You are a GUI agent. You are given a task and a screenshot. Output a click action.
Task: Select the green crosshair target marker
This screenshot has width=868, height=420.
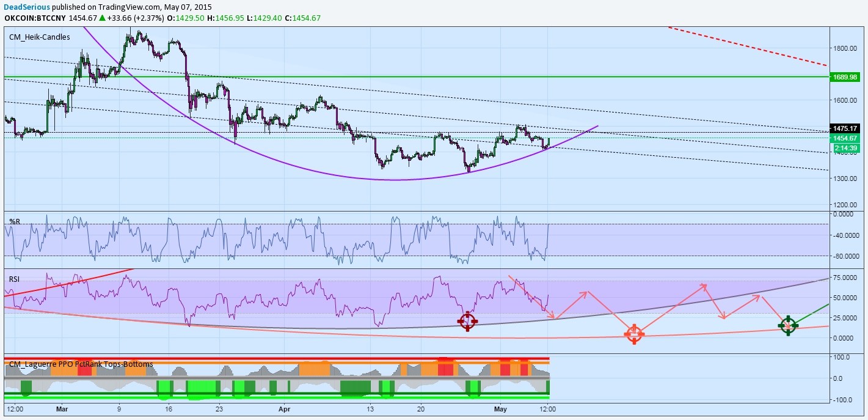coord(789,326)
